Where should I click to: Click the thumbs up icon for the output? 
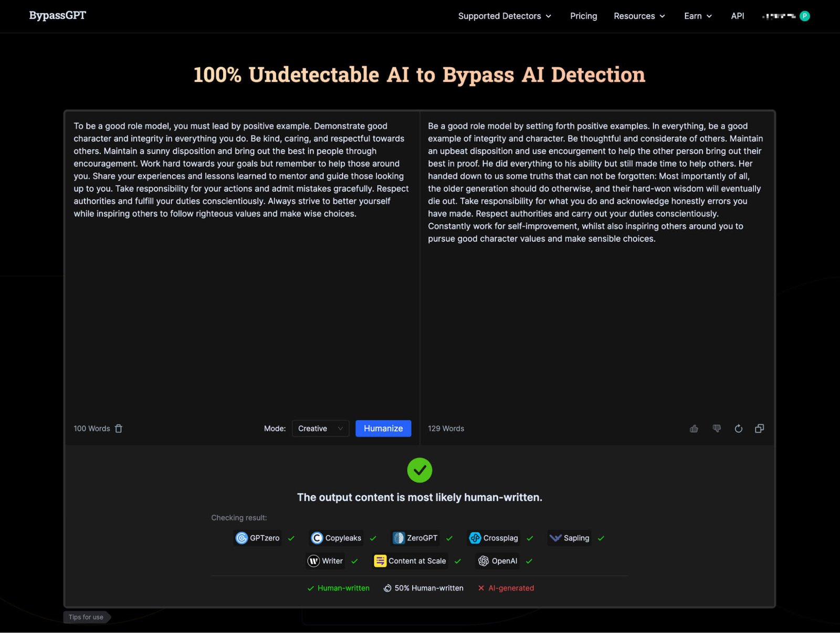click(694, 429)
